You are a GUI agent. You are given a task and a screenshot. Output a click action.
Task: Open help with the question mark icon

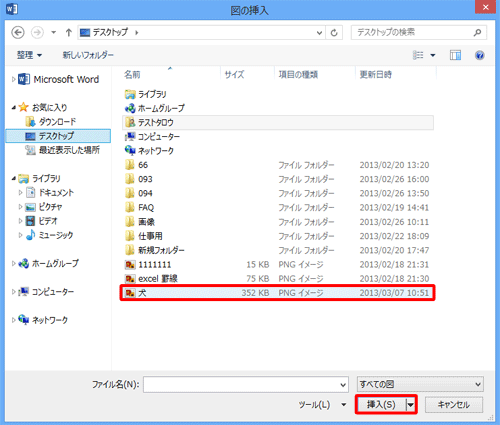point(479,55)
